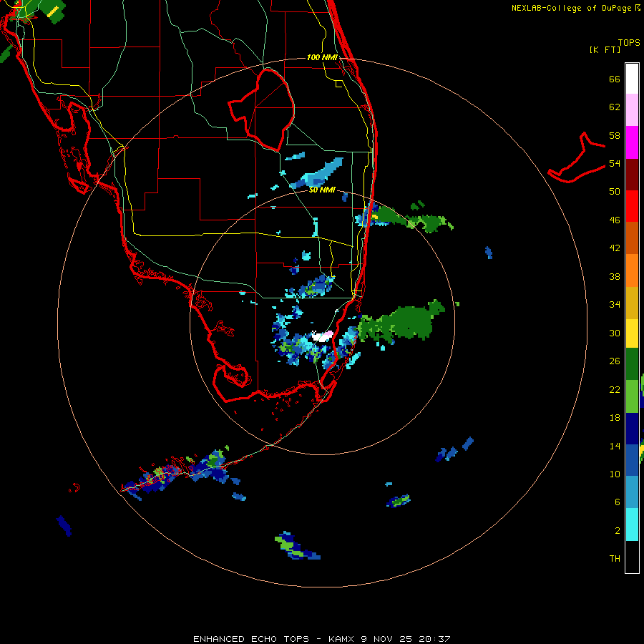644x644 pixels.
Task: Select the magenta legend swatch
Action: [x=632, y=142]
